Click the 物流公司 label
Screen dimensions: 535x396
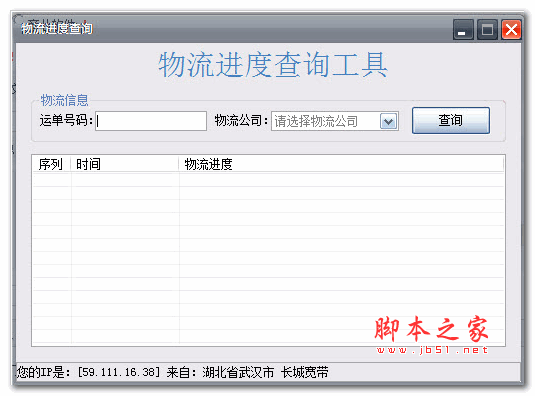click(241, 120)
